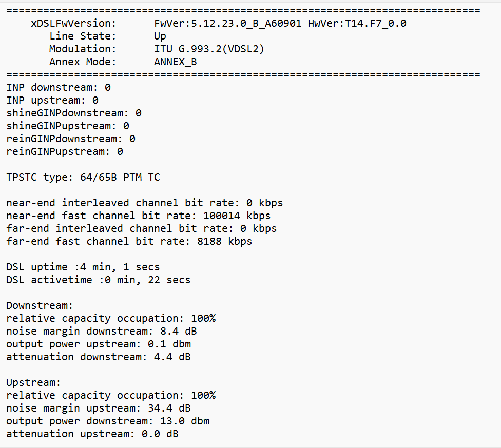
Task: Click the output power downstream 13.0 dbm line
Action: coord(108,421)
